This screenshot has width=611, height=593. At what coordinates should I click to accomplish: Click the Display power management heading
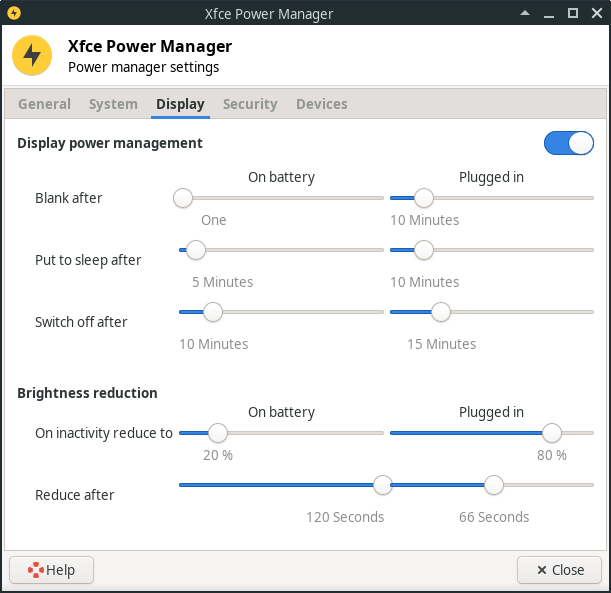click(x=110, y=143)
